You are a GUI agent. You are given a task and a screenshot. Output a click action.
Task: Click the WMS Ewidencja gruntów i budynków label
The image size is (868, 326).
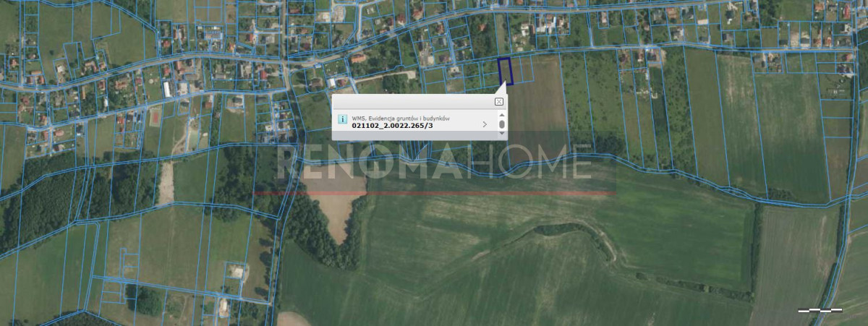coord(401,118)
